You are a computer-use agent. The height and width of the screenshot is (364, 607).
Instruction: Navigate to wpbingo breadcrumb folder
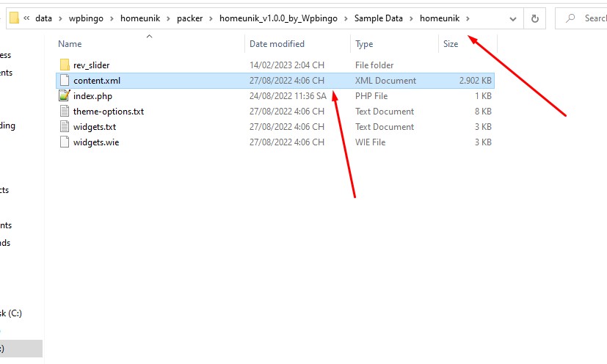(86, 18)
